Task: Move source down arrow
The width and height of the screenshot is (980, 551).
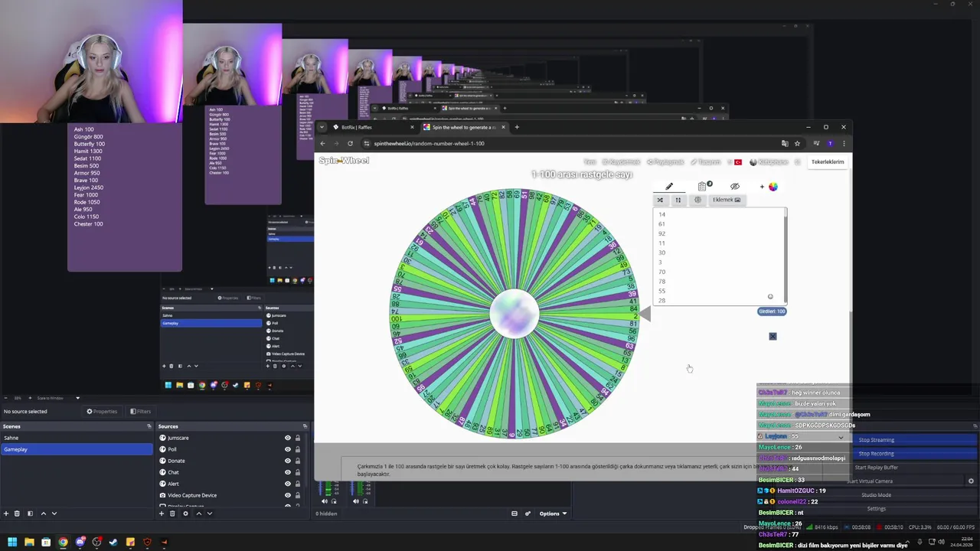Action: 209,514
